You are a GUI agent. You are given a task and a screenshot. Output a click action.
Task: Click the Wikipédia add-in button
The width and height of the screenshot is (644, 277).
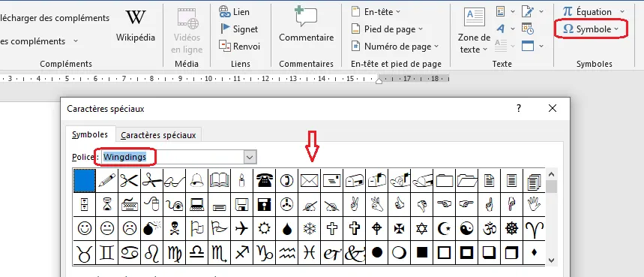tap(136, 25)
